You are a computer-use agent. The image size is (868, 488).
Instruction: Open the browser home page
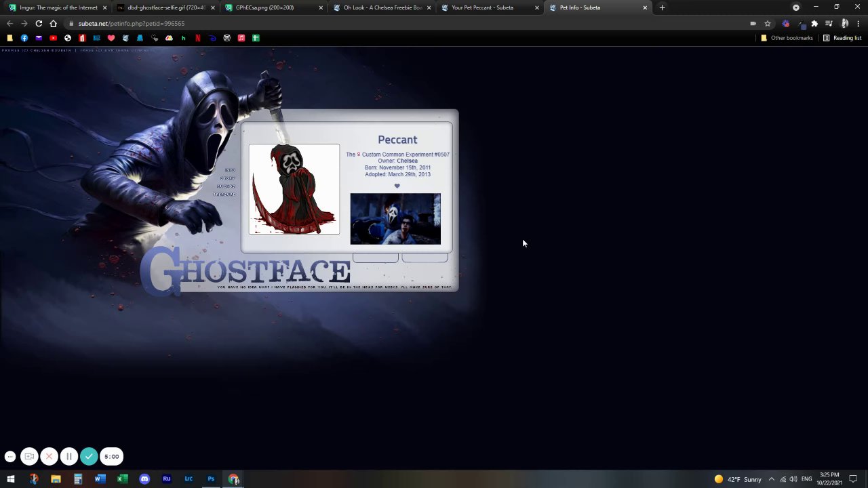pos(53,23)
